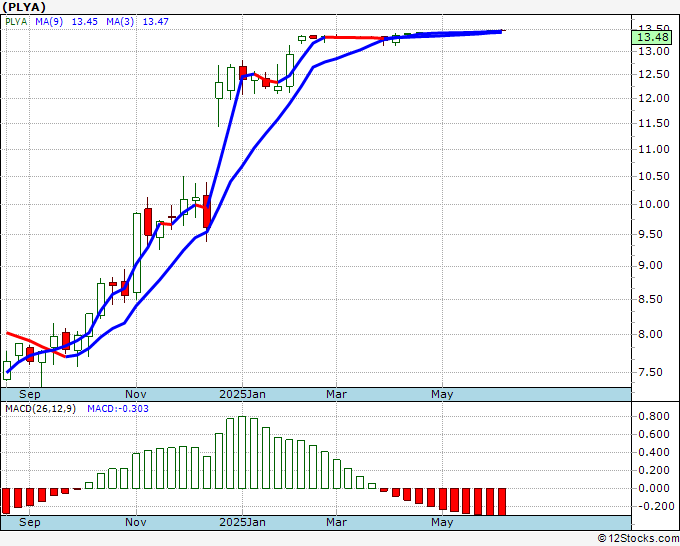Click the (PLYA) chart title
The image size is (680, 546).
pos(24,7)
